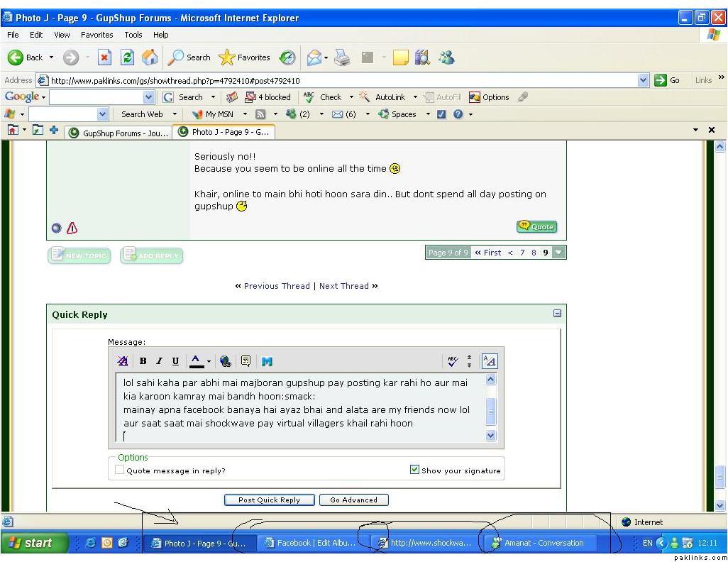This screenshot has width=728, height=562.
Task: Click the Print icon in browser toolbar
Action: click(x=342, y=57)
